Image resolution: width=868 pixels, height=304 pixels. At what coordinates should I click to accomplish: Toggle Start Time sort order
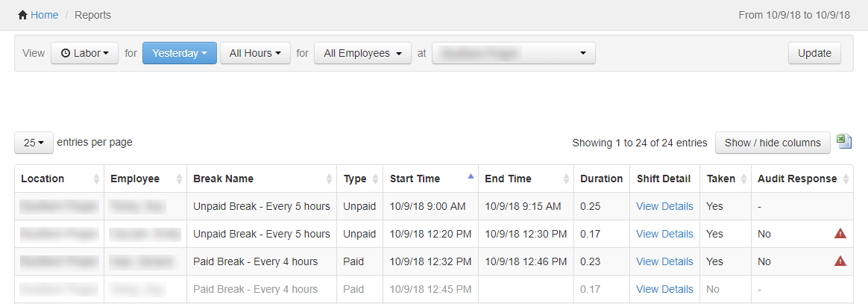point(470,178)
